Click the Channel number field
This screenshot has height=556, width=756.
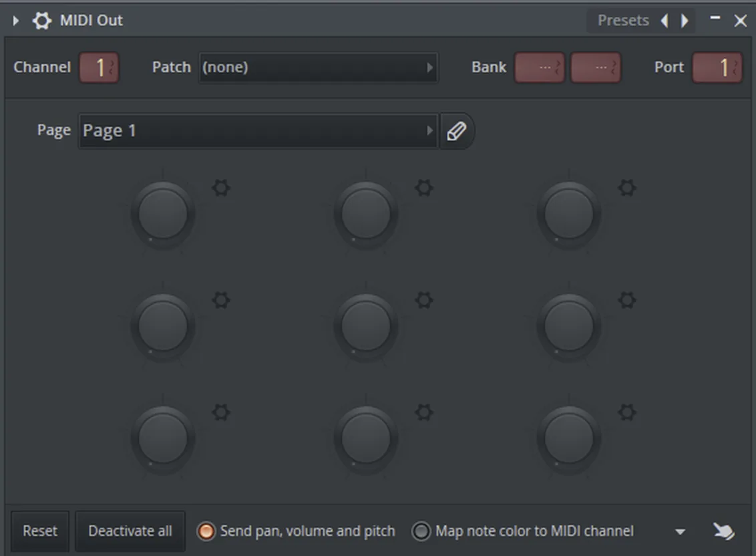pyautogui.click(x=99, y=67)
